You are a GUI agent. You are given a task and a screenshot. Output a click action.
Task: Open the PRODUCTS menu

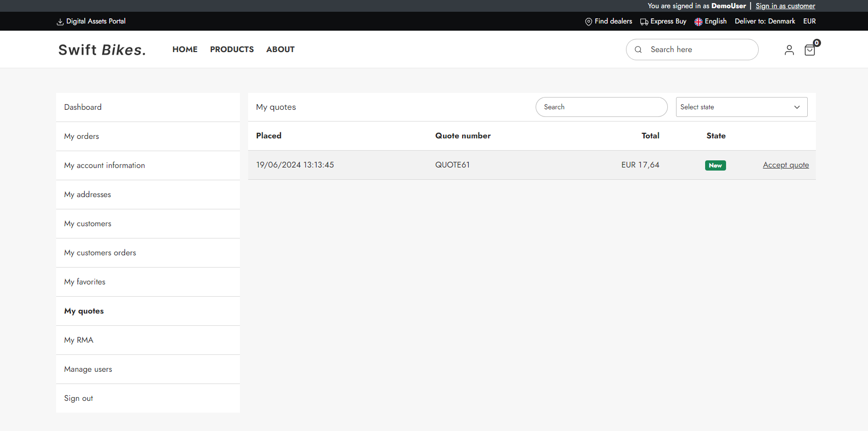[x=232, y=50]
